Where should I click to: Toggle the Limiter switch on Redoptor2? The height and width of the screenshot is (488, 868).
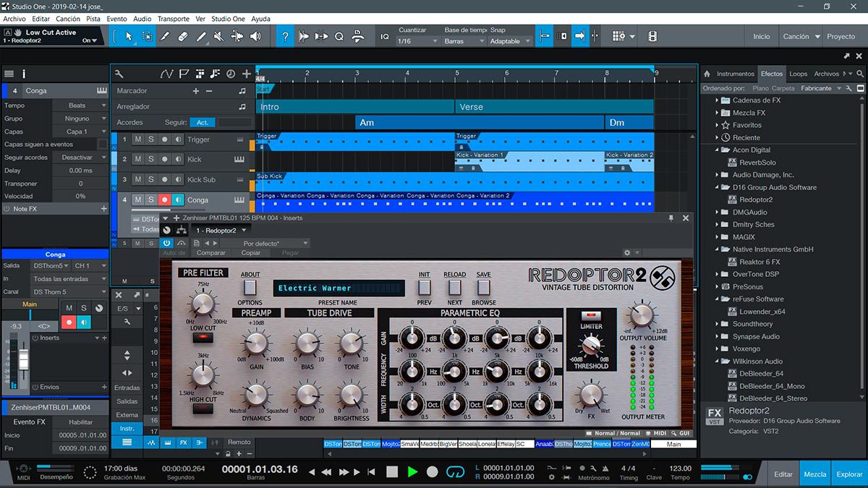tap(591, 317)
